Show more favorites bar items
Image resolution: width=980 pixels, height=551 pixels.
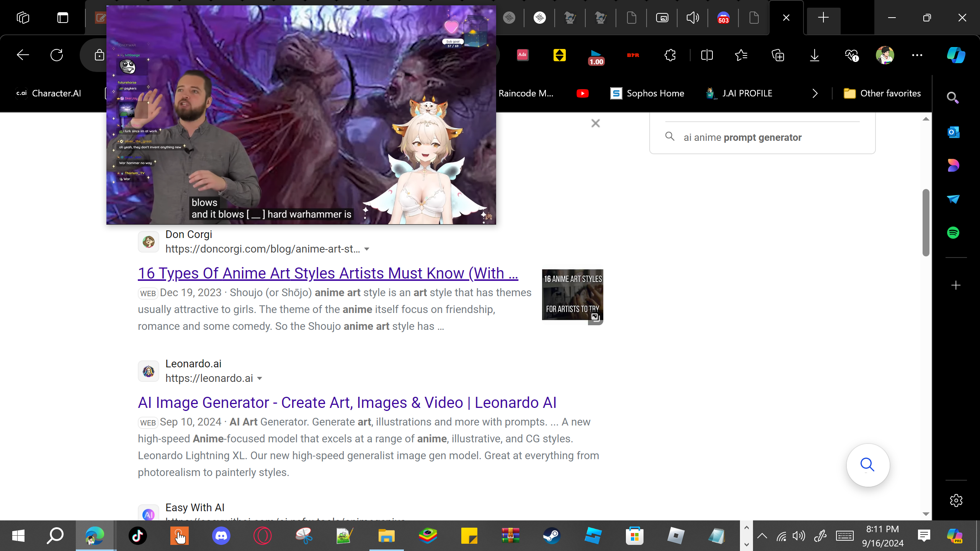point(815,93)
